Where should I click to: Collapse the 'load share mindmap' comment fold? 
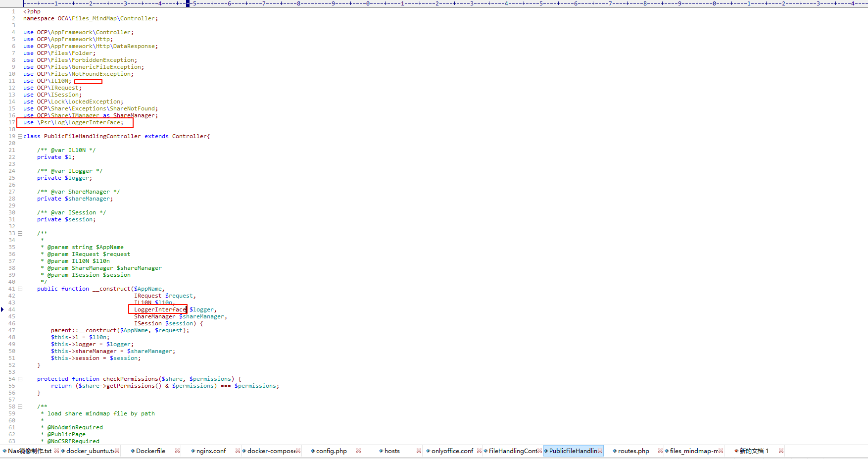[x=20, y=407]
